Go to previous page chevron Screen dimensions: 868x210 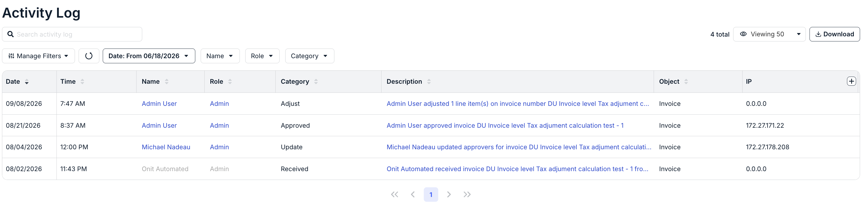413,194
